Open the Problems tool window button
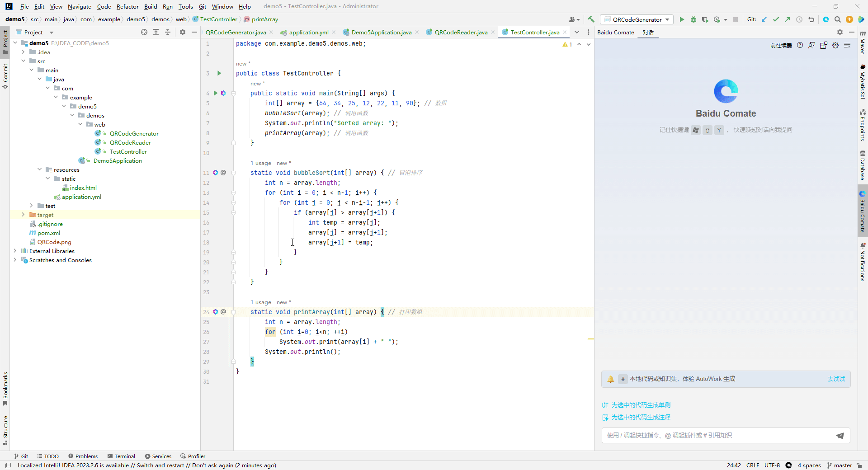The image size is (868, 470). 83,456
